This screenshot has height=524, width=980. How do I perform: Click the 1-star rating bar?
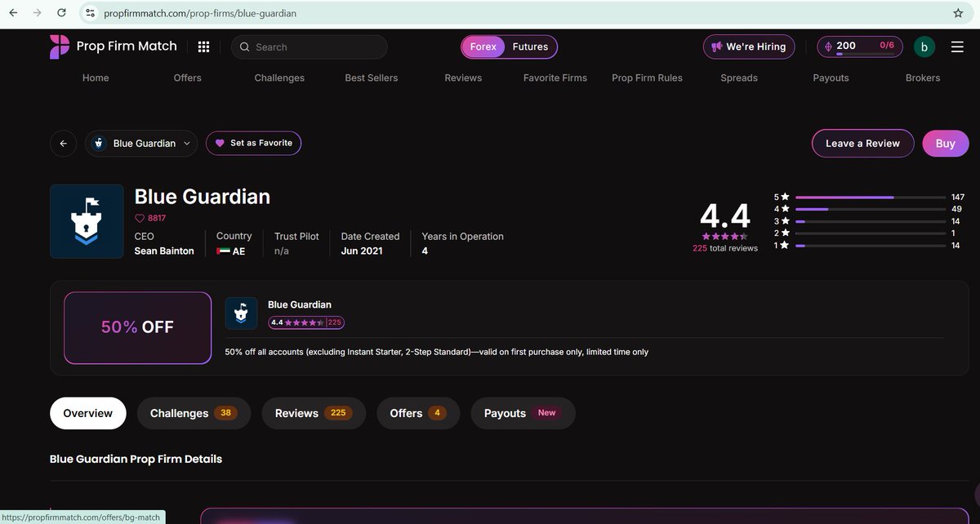coord(870,245)
